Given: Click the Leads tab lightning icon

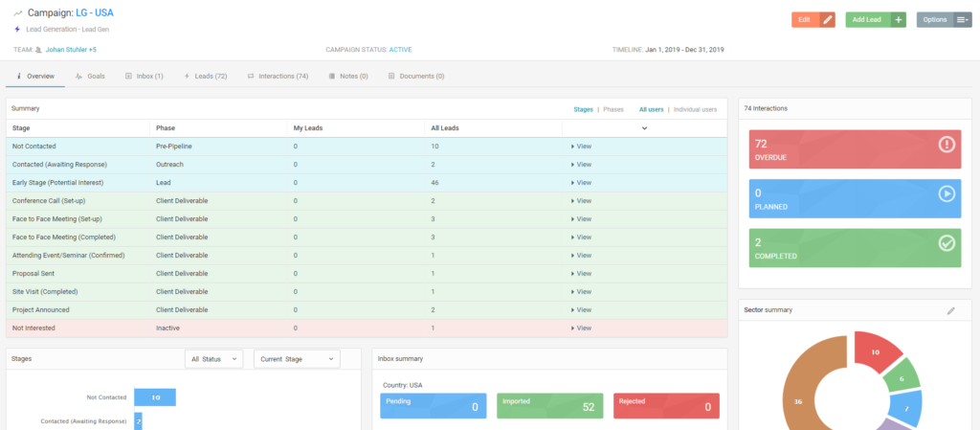Looking at the screenshot, I should click(187, 77).
